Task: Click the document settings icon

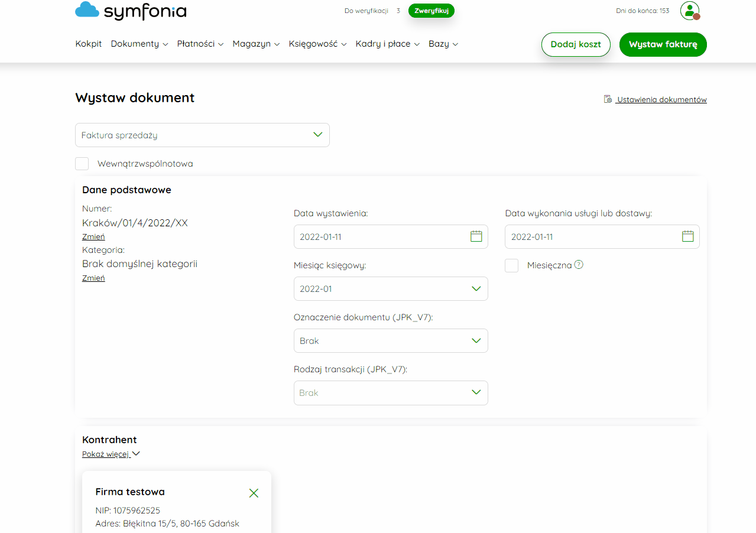Action: pyautogui.click(x=607, y=99)
